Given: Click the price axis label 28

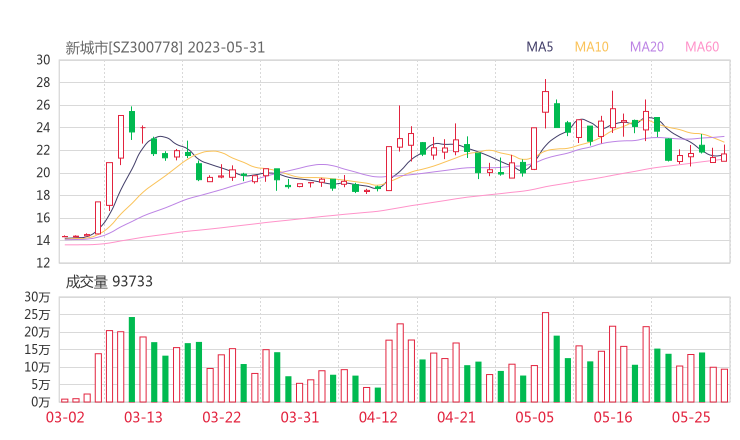Looking at the screenshot, I should tap(43, 83).
